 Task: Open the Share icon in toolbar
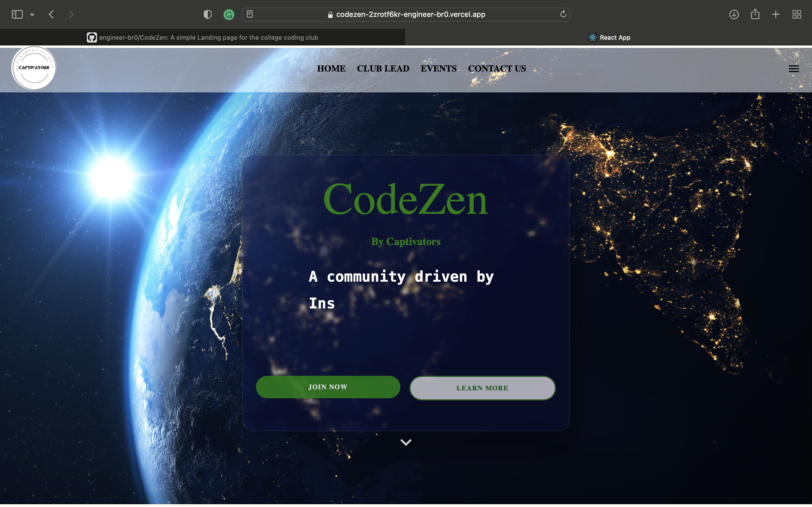[x=755, y=14]
